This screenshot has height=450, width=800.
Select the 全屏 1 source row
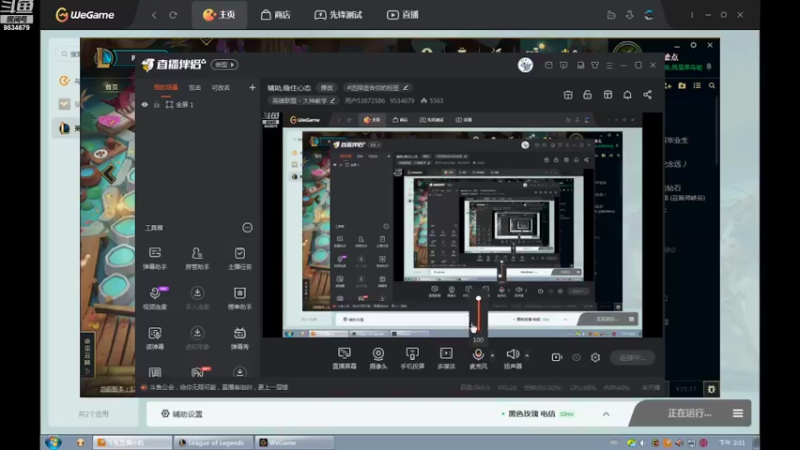click(197, 105)
